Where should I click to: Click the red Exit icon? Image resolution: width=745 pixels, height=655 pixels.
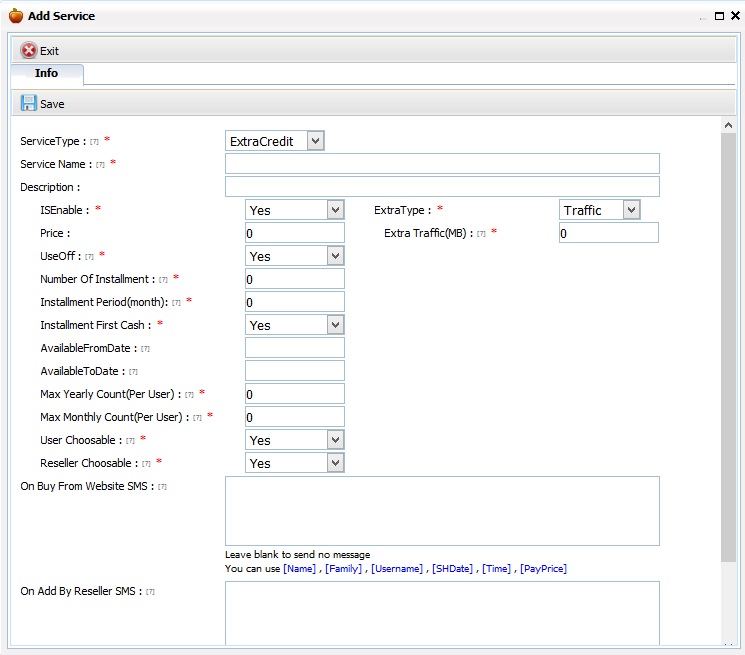coord(29,50)
